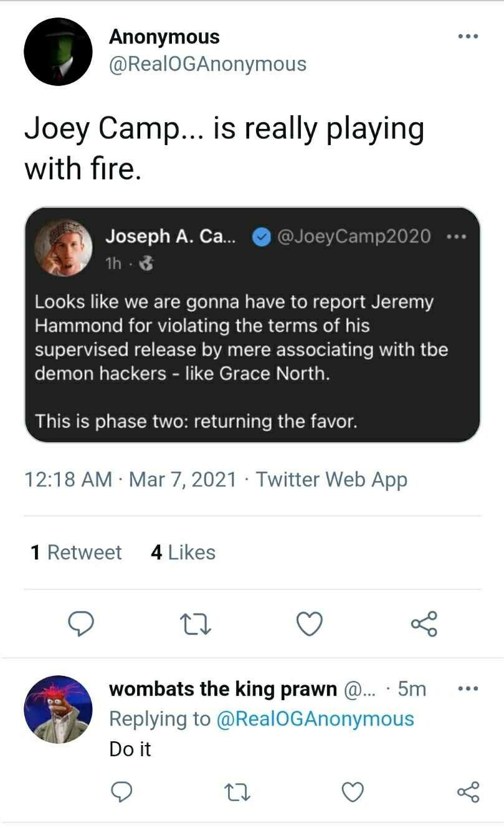
Task: Like the main Anonymous tweet
Action: (310, 624)
